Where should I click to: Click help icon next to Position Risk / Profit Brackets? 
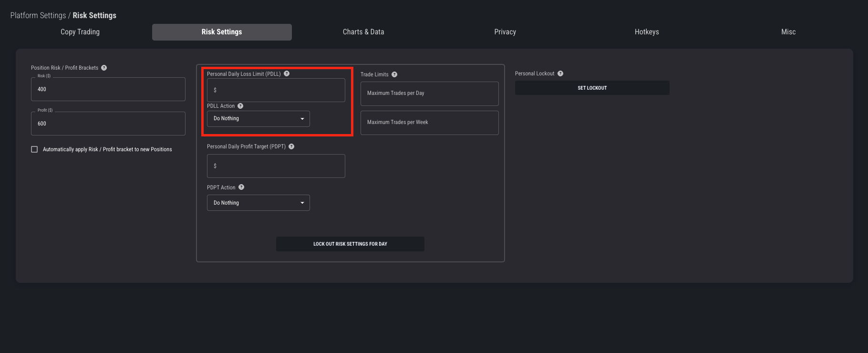click(x=104, y=68)
